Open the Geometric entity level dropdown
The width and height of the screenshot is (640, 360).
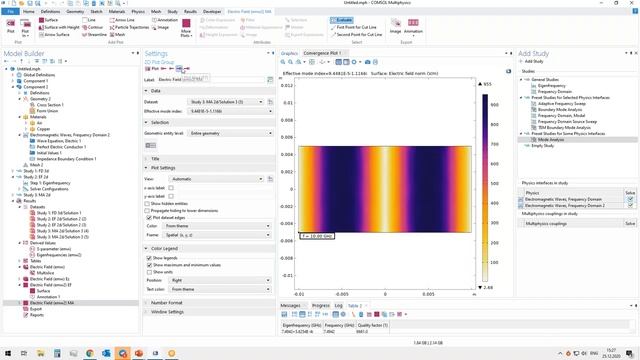pyautogui.click(x=230, y=133)
